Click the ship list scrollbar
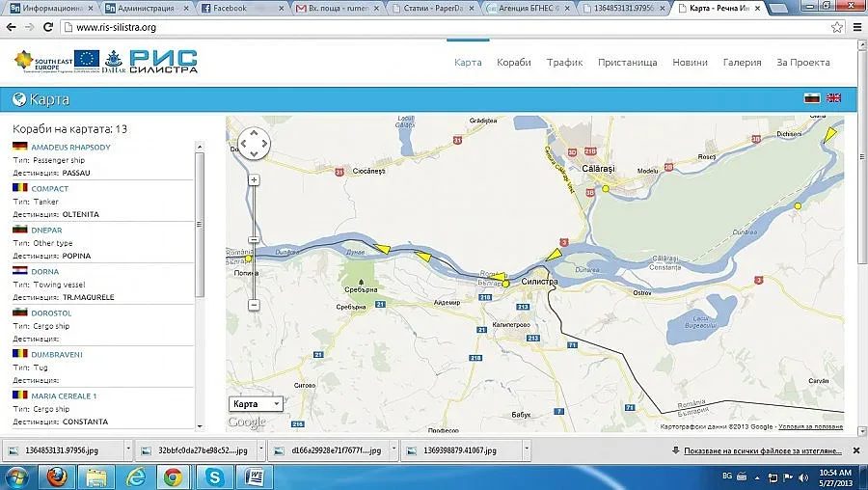 tap(200, 222)
